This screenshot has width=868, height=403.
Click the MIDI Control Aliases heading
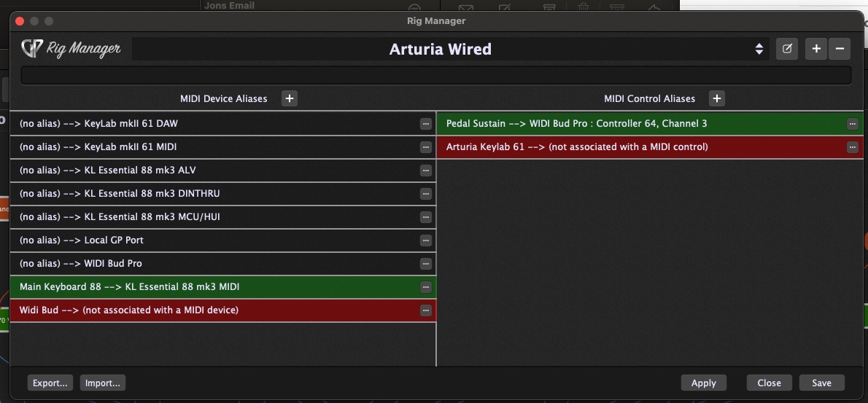pos(649,98)
